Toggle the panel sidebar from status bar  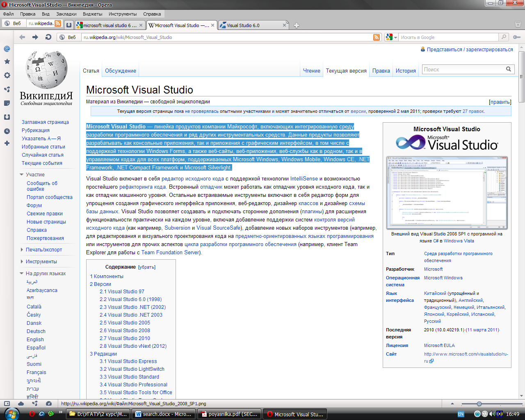[x=7, y=404]
